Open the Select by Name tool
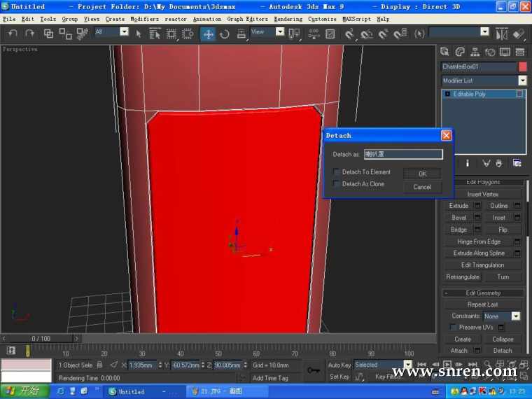 [x=155, y=34]
